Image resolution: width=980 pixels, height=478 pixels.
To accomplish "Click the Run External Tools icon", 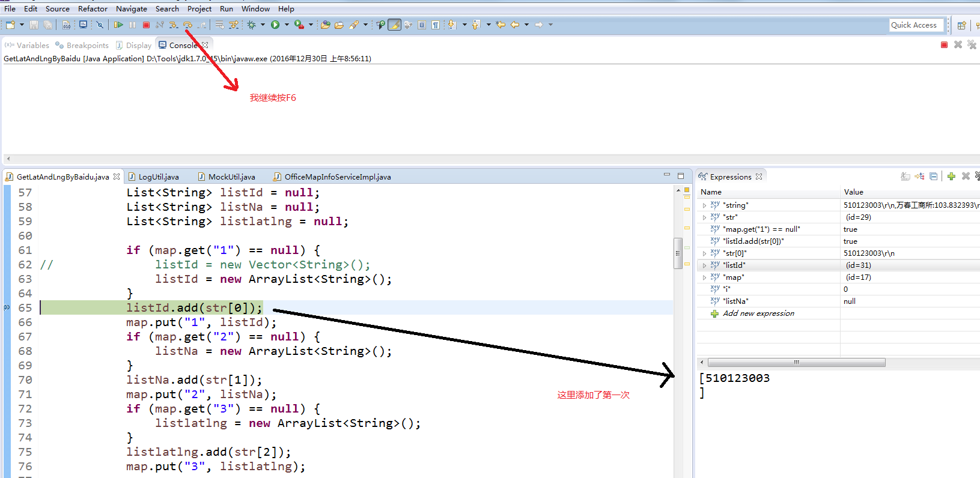I will (x=299, y=25).
